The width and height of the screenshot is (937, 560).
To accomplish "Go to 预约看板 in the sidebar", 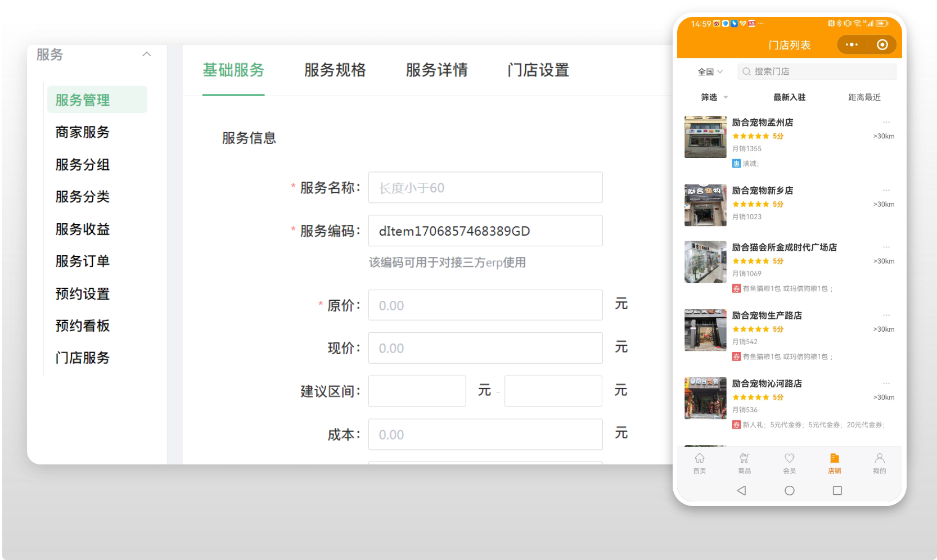I will point(82,326).
